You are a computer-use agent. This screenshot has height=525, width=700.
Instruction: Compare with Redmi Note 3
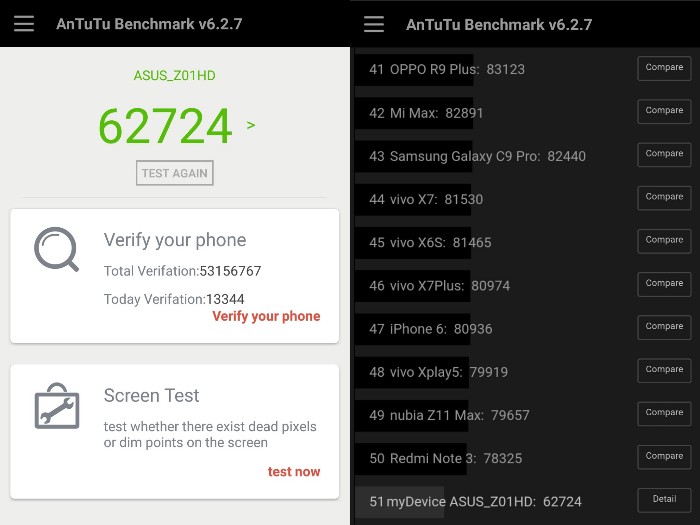(x=664, y=457)
